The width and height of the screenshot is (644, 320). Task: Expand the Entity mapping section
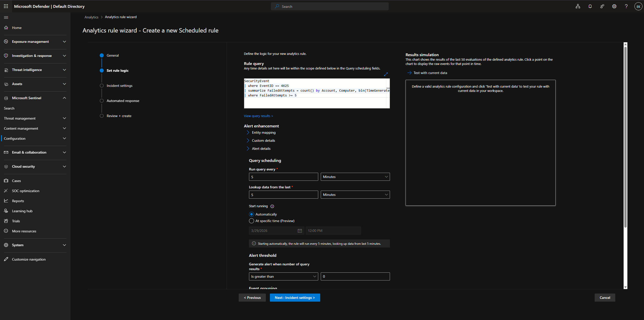click(x=263, y=132)
